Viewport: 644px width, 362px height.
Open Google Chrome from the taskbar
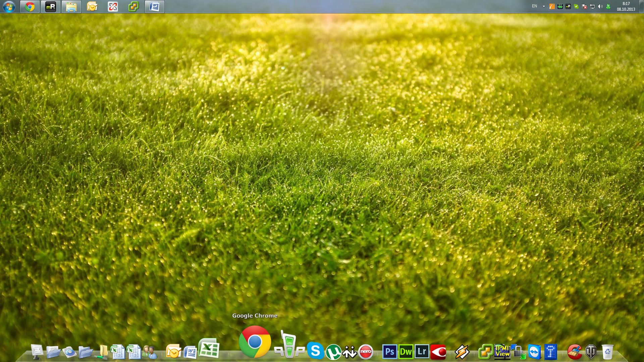(x=30, y=7)
